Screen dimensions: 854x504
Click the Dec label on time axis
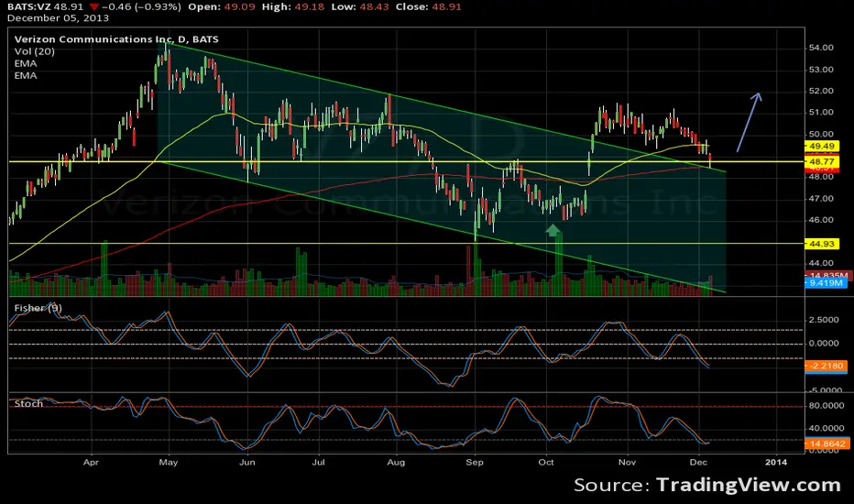[698, 462]
